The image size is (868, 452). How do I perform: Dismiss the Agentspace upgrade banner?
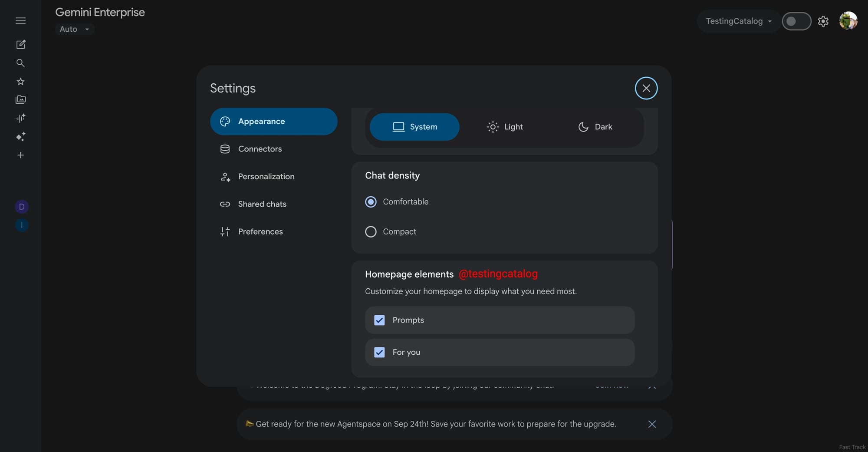coord(651,424)
